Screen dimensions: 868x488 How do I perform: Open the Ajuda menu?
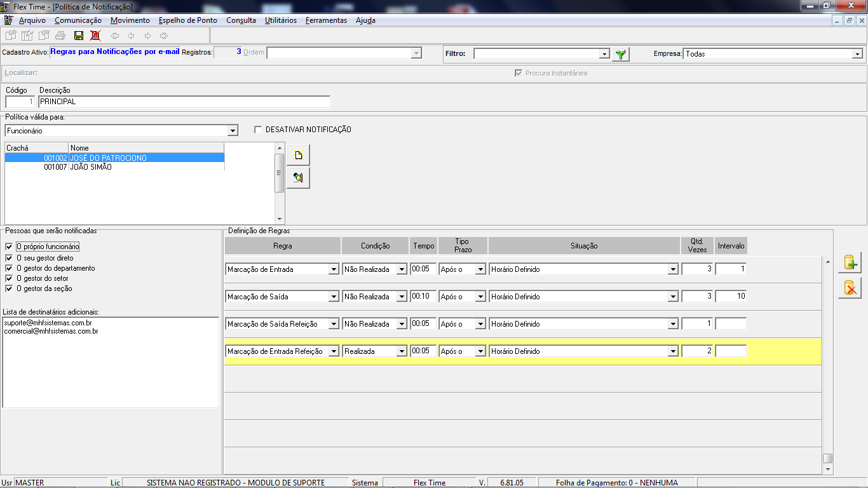coord(365,20)
